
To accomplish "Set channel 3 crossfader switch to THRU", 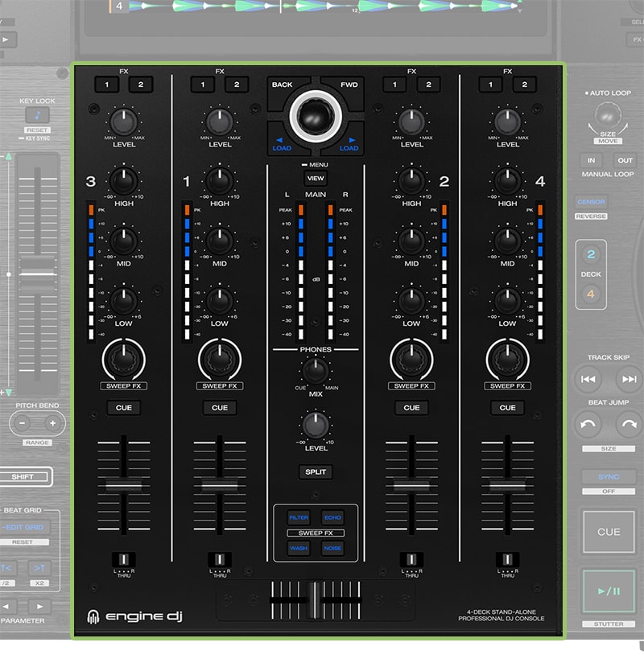I will (x=125, y=557).
